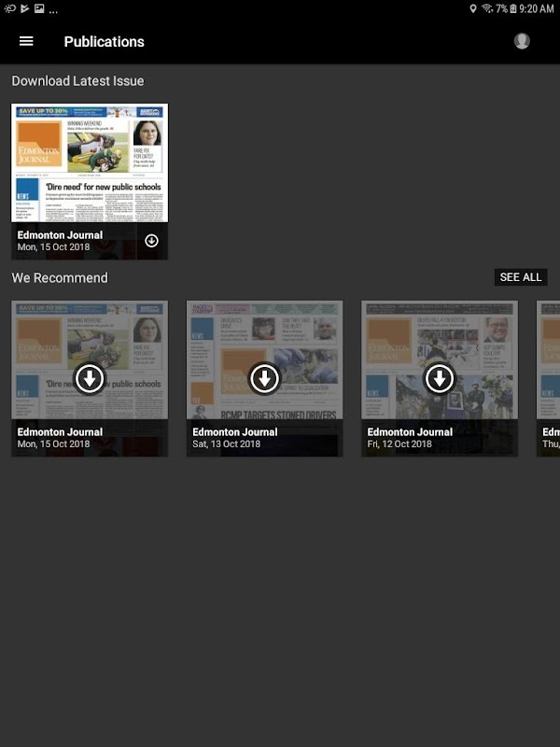This screenshot has height=747, width=560.
Task: Download the Fri, 12 Oct 2018 issue
Action: [x=439, y=379]
